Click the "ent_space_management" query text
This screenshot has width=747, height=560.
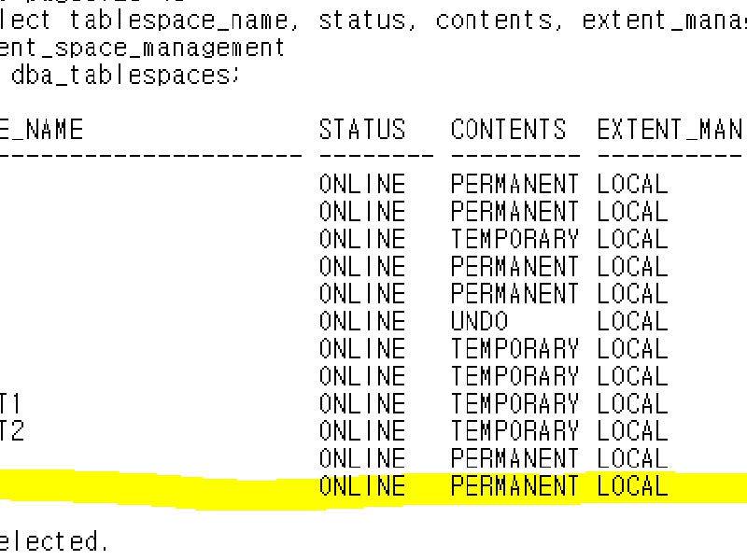142,49
